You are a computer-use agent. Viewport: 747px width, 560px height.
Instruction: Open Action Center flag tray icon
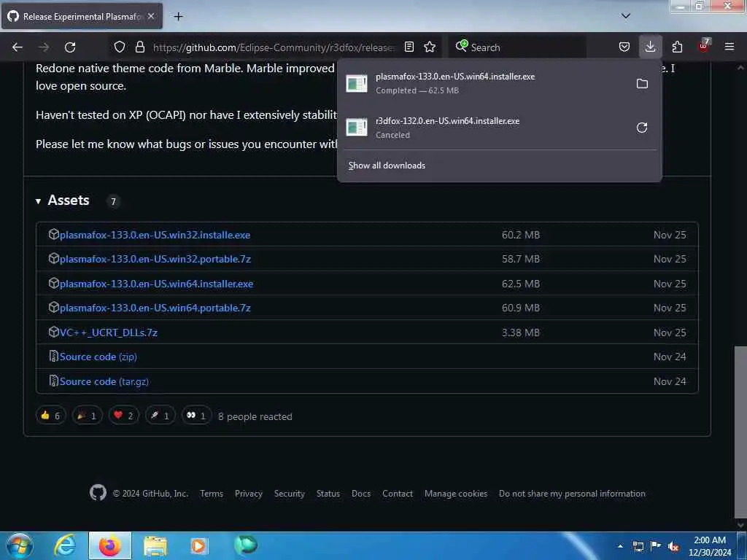pos(656,546)
